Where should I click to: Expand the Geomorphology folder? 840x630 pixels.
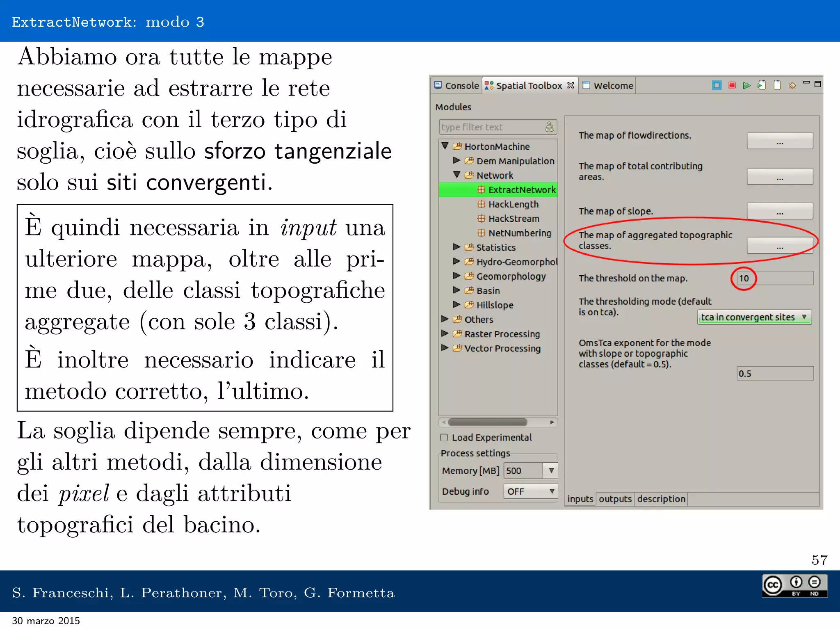pyautogui.click(x=457, y=276)
